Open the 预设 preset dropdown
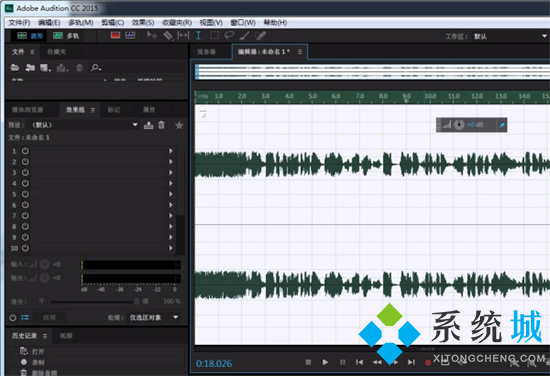 pyautogui.click(x=84, y=125)
